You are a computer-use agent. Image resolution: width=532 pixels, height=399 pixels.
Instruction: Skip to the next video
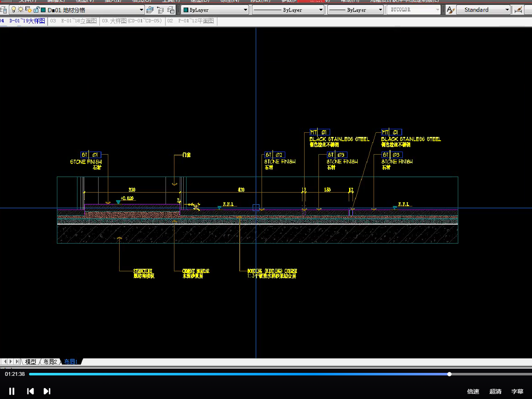click(47, 391)
